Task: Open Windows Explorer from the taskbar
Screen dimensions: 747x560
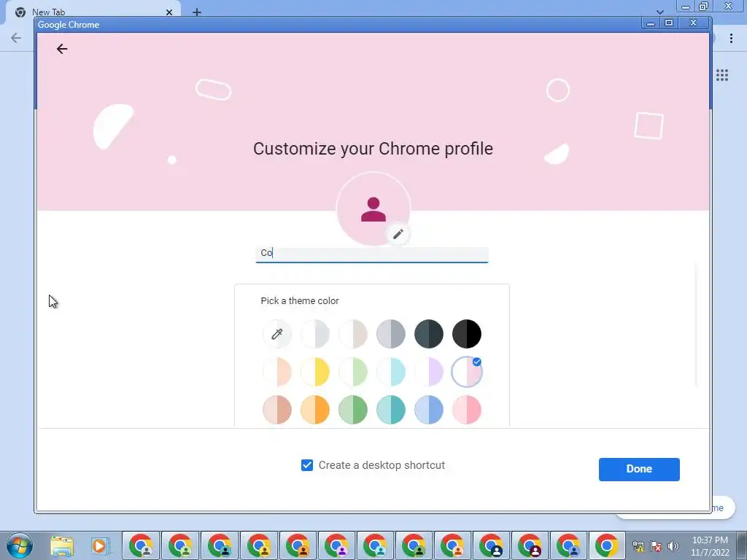Action: [x=62, y=546]
